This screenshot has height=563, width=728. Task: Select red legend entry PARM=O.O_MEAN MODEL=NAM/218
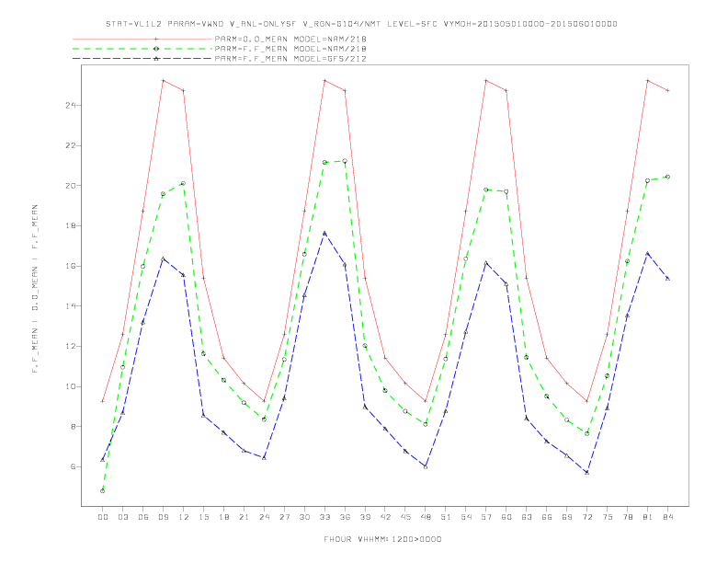click(x=290, y=39)
